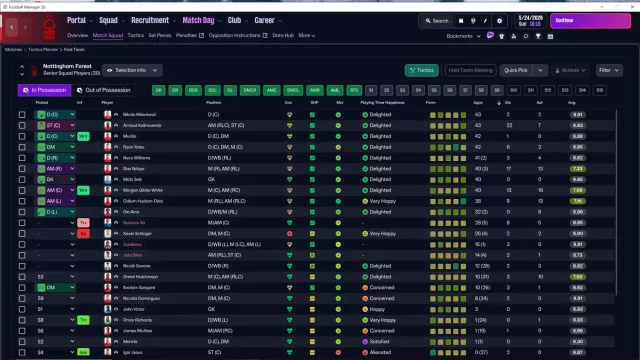Click the circular refresh icon beside Bookmarks
The width and height of the screenshot is (640, 360).
coord(526,36)
